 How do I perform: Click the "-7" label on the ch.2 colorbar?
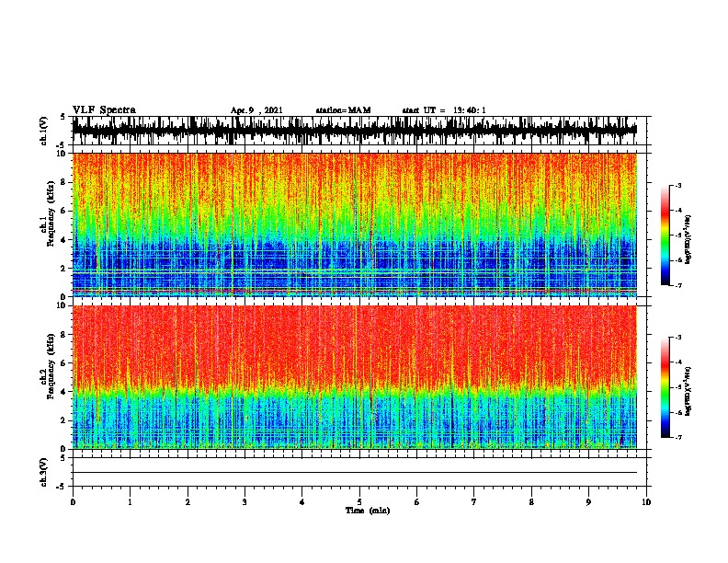point(677,437)
